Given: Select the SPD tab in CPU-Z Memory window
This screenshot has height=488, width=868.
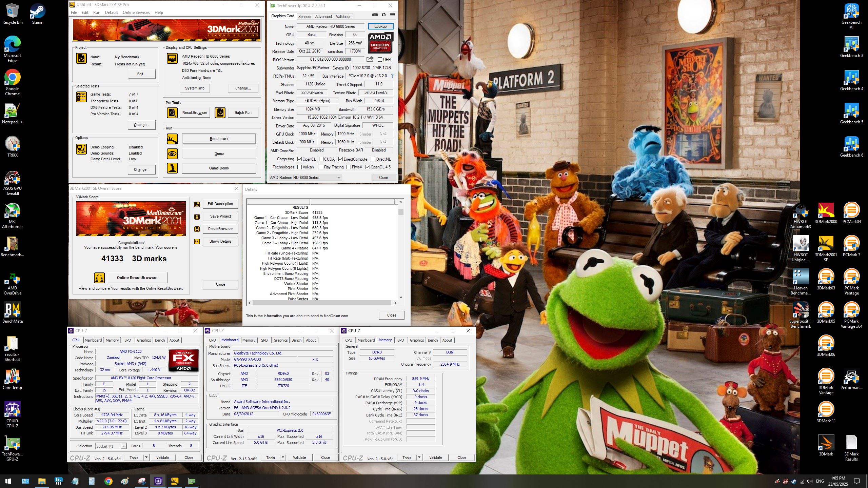Looking at the screenshot, I should (400, 340).
